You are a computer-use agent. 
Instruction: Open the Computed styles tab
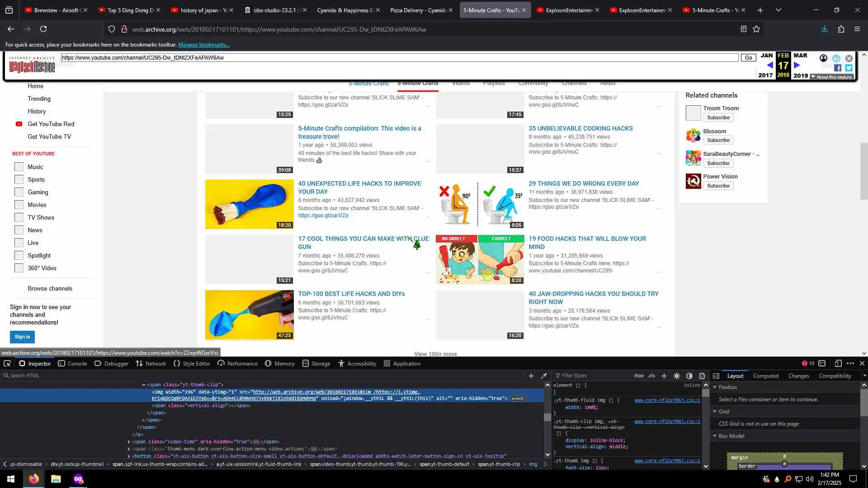click(765, 375)
